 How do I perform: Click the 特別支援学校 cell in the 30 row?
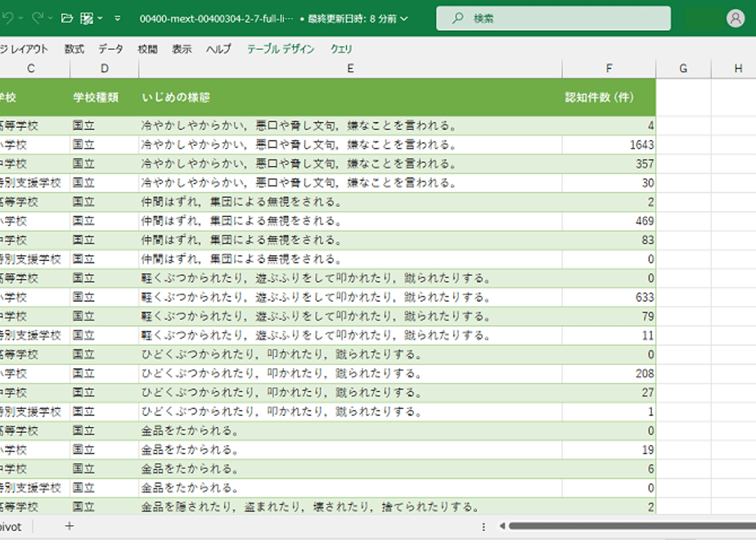pos(34,182)
